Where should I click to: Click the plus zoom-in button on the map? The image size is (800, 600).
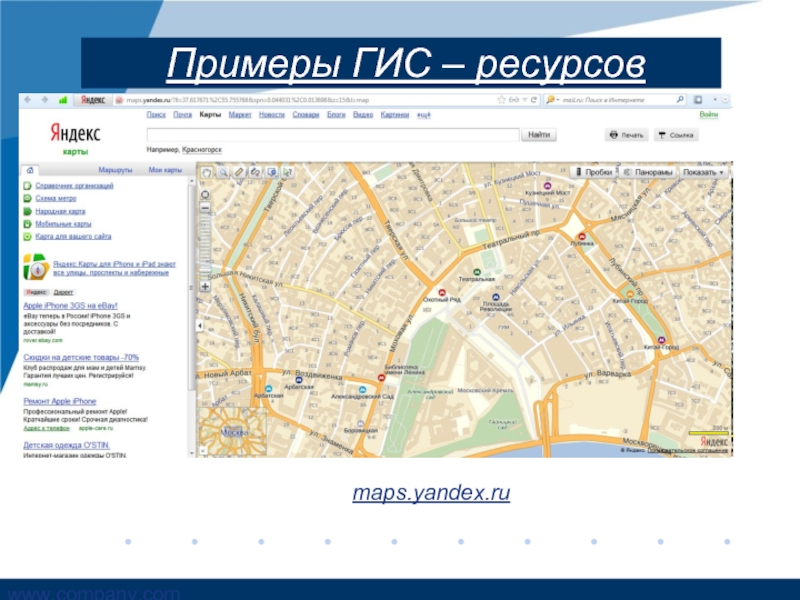tap(205, 286)
